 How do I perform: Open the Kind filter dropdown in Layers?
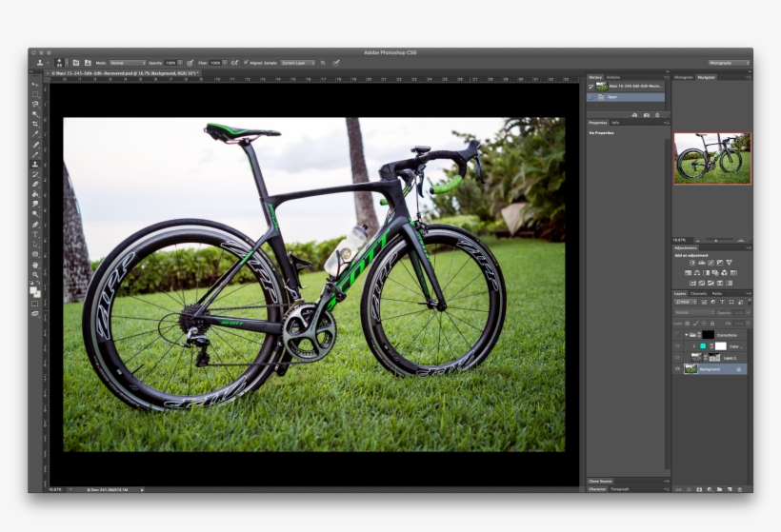coord(686,302)
